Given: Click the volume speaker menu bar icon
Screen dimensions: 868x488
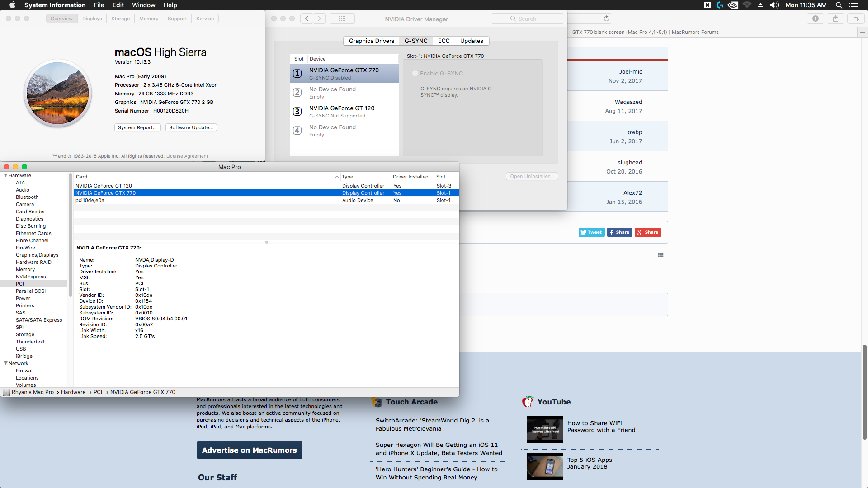Looking at the screenshot, I should click(x=774, y=5).
